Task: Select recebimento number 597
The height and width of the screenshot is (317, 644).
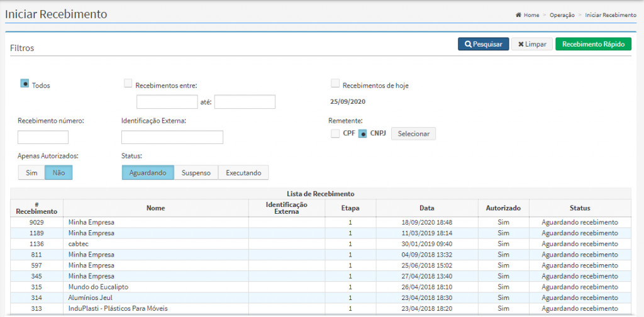Action: point(36,265)
